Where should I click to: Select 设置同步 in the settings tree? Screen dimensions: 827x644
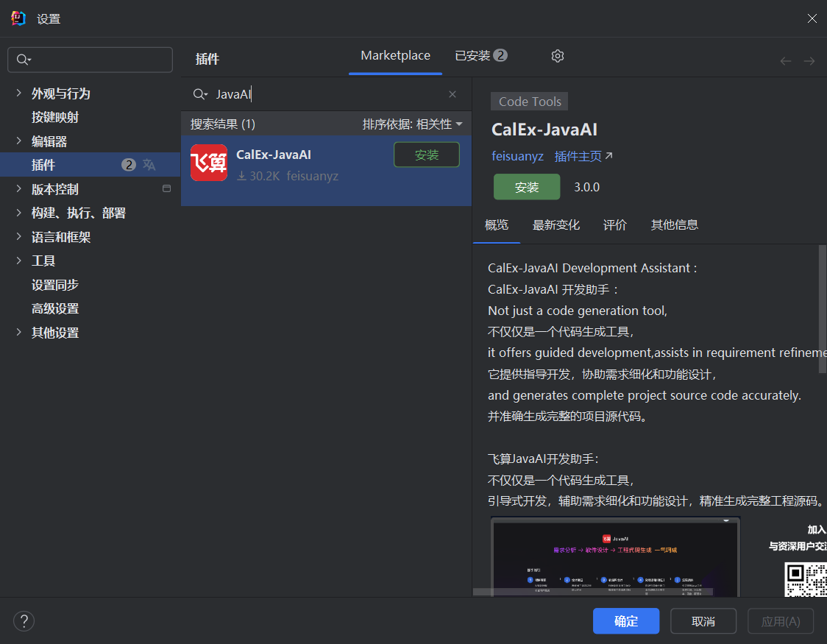(55, 285)
